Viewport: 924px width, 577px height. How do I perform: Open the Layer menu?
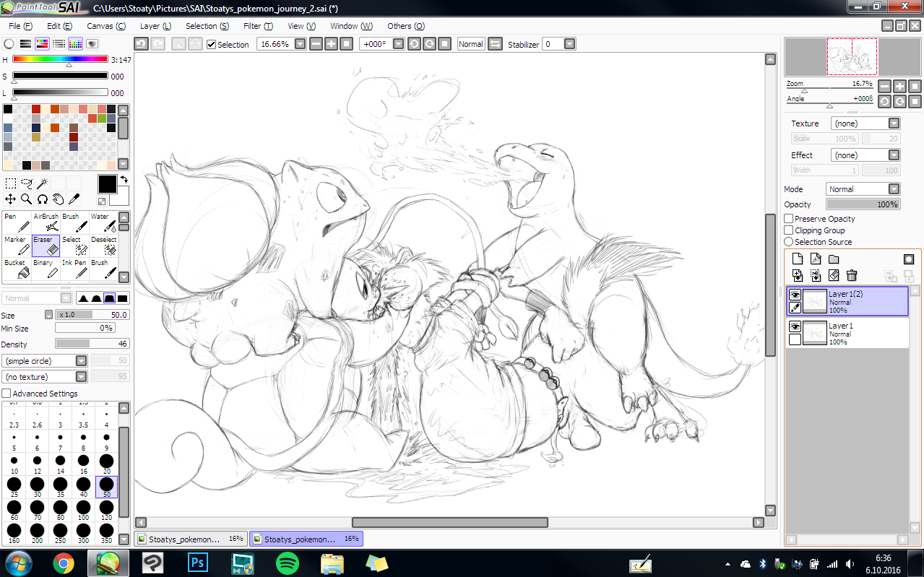(x=155, y=26)
